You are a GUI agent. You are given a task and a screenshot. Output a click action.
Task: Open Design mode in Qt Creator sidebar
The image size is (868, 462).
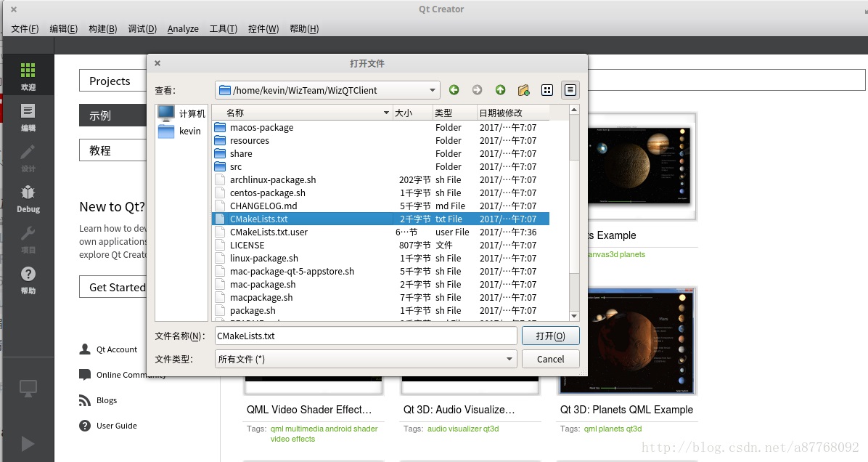[28, 158]
